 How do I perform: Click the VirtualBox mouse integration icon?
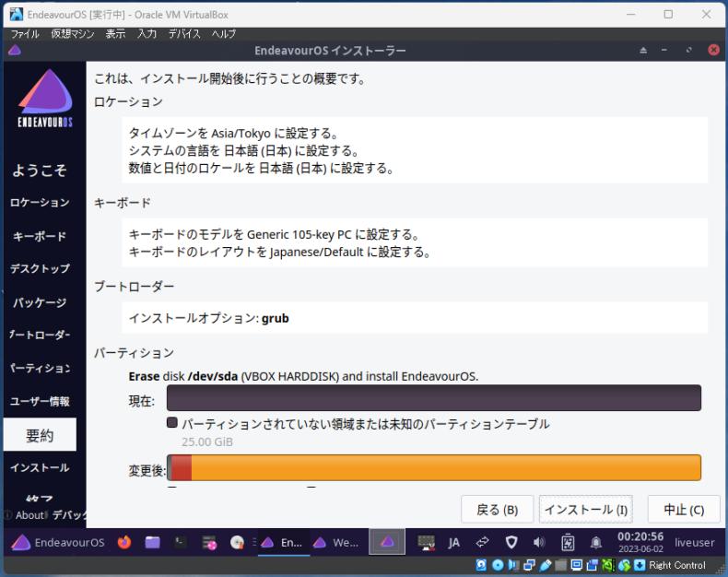[624, 565]
